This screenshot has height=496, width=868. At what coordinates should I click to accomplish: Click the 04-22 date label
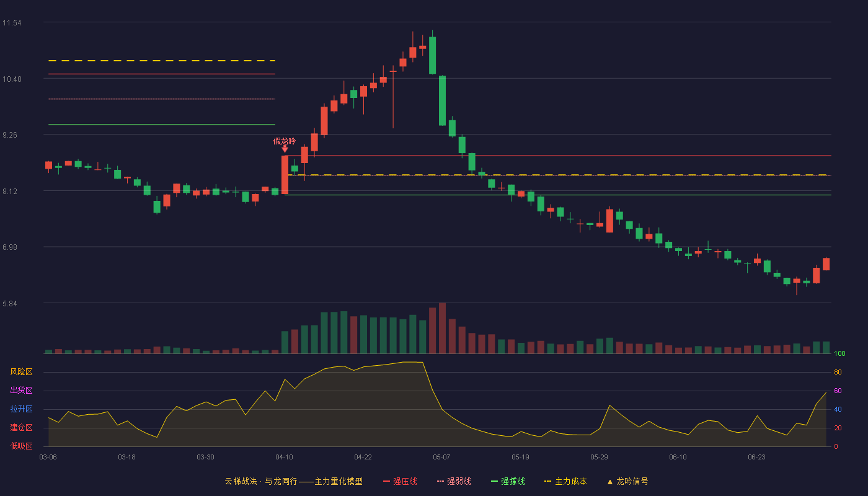pos(363,457)
